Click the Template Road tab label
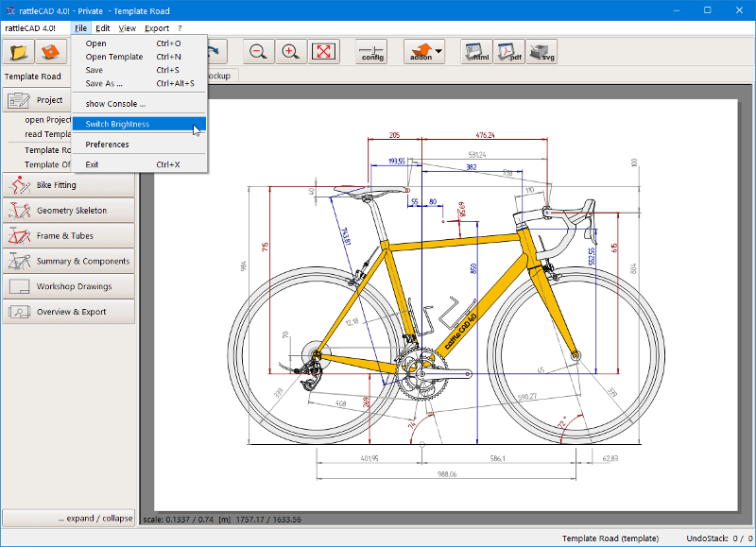Image resolution: width=756 pixels, height=547 pixels. point(33,77)
